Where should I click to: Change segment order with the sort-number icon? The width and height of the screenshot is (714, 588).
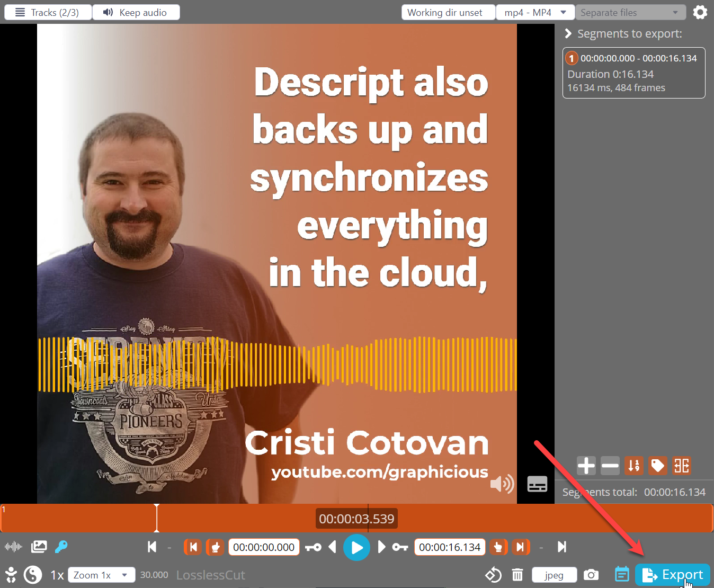[x=634, y=466]
